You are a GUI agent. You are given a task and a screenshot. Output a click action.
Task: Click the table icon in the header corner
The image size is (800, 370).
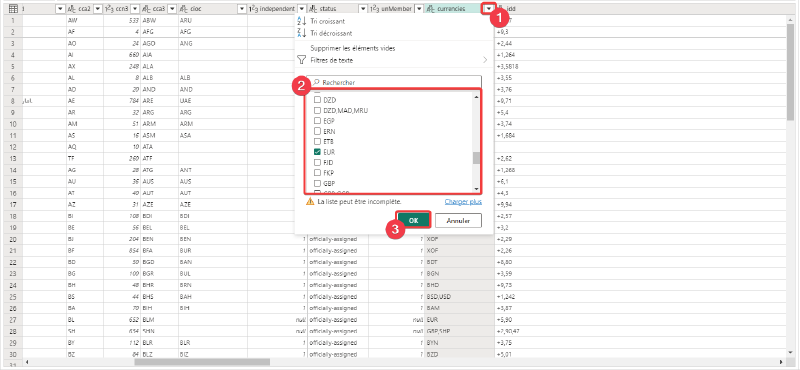13,9
